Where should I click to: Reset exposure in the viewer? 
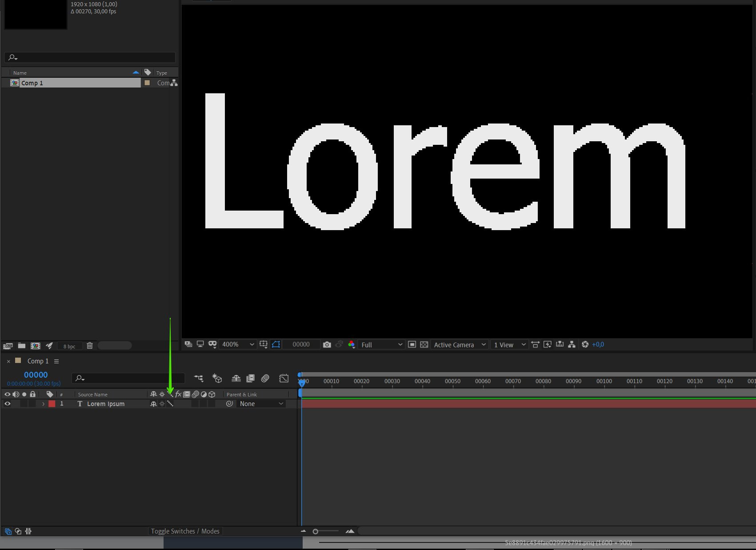click(585, 344)
